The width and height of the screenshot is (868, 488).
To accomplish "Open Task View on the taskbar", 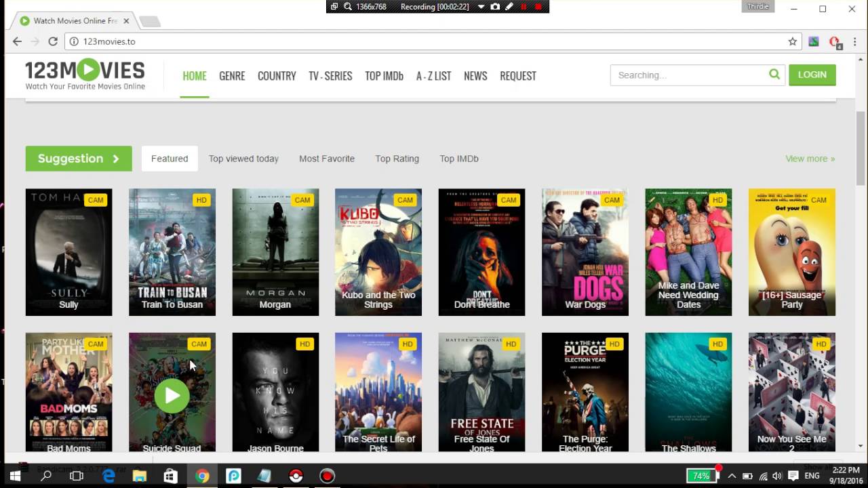I will [x=77, y=476].
